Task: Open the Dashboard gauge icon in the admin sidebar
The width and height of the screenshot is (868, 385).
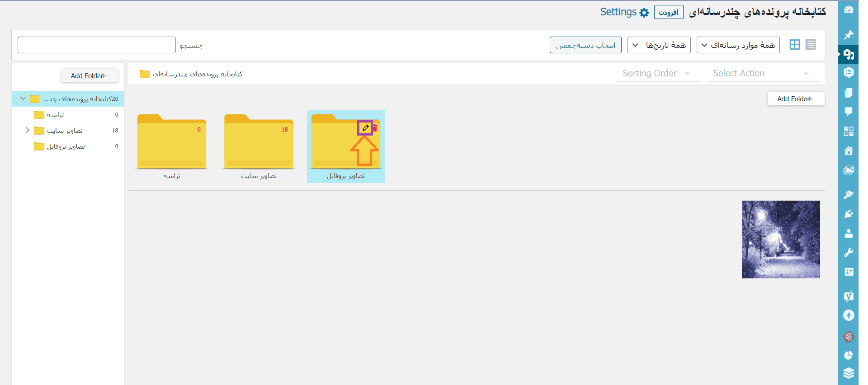Action: (849, 9)
